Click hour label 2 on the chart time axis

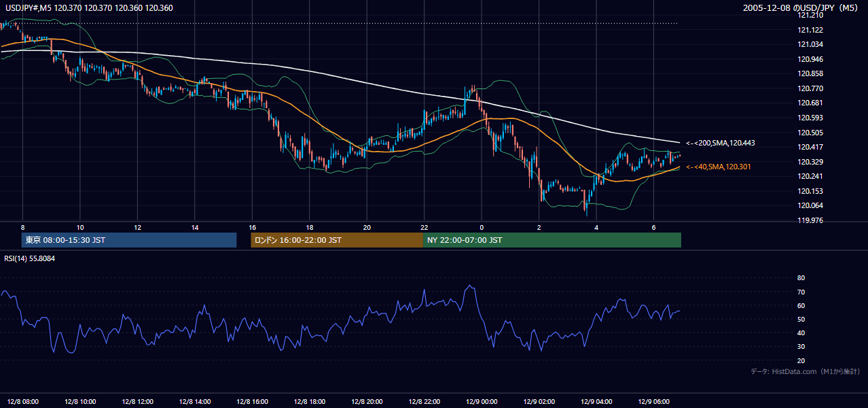539,227
